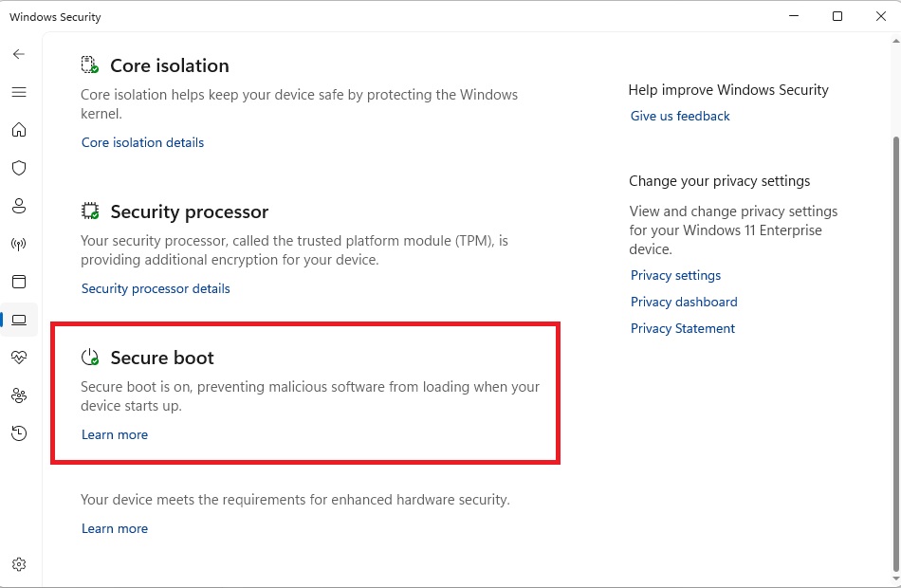Minimize the Windows Security window

[x=794, y=16]
